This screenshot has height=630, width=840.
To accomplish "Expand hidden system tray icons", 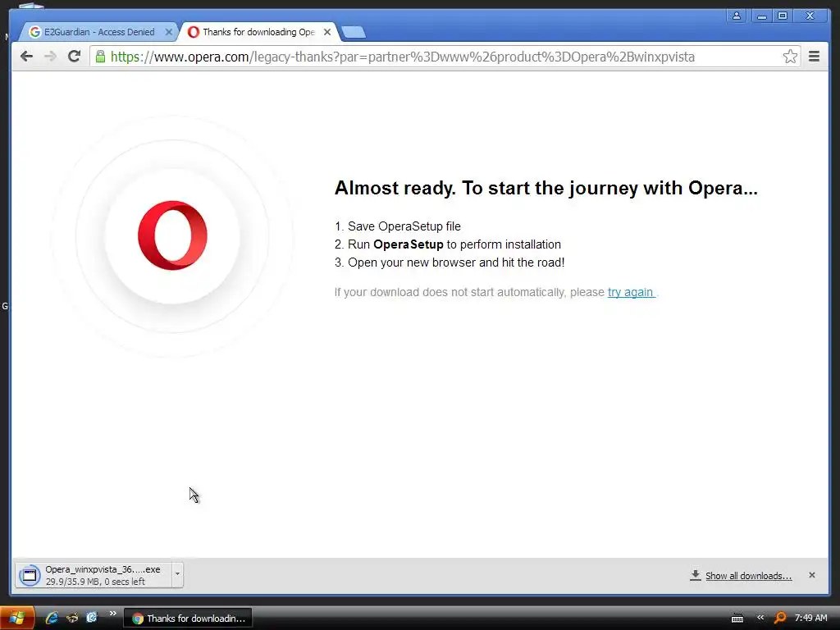I will point(760,618).
